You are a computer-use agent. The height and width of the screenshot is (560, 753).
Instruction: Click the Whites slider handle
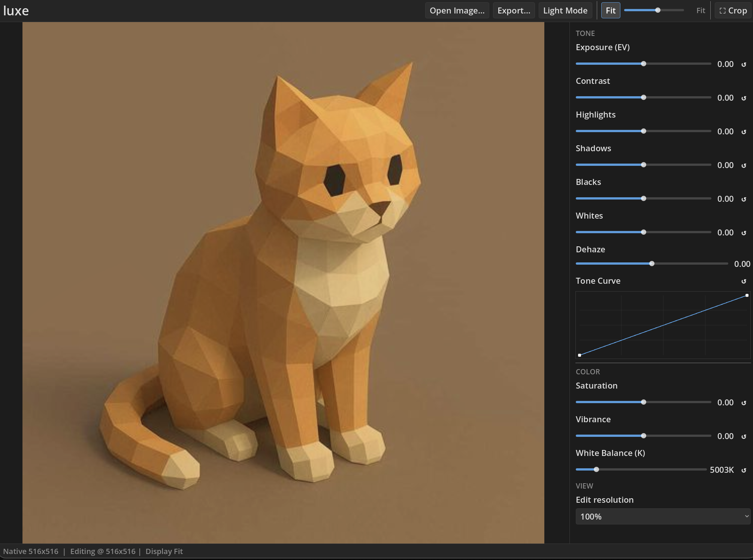point(644,232)
